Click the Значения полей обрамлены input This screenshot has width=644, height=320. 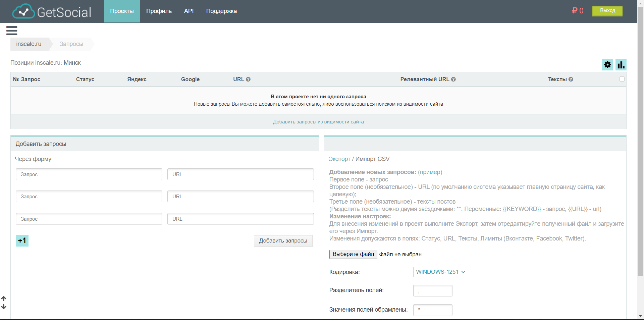433,310
